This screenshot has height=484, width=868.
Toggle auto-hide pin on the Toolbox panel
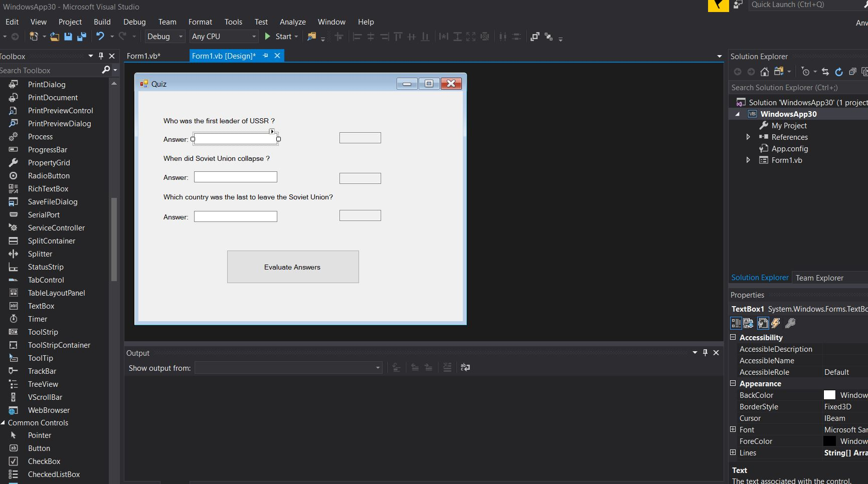[x=100, y=56]
